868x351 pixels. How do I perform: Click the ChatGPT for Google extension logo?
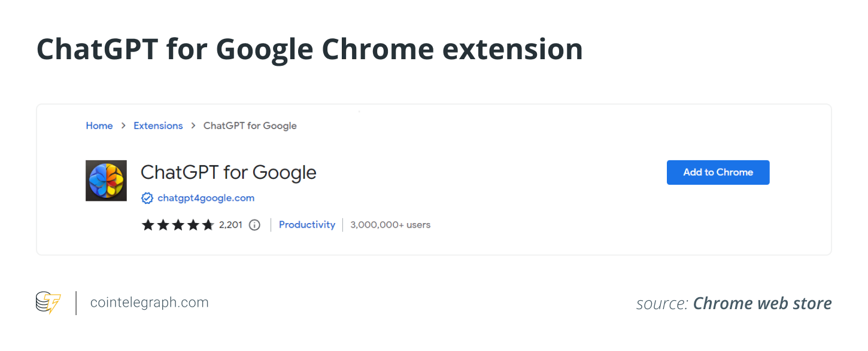[106, 180]
